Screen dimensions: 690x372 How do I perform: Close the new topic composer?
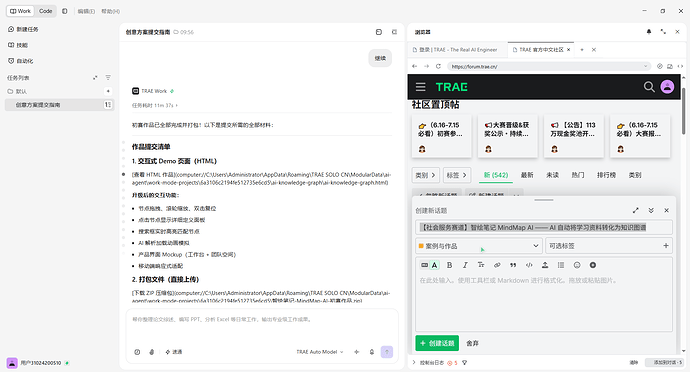[x=667, y=210]
